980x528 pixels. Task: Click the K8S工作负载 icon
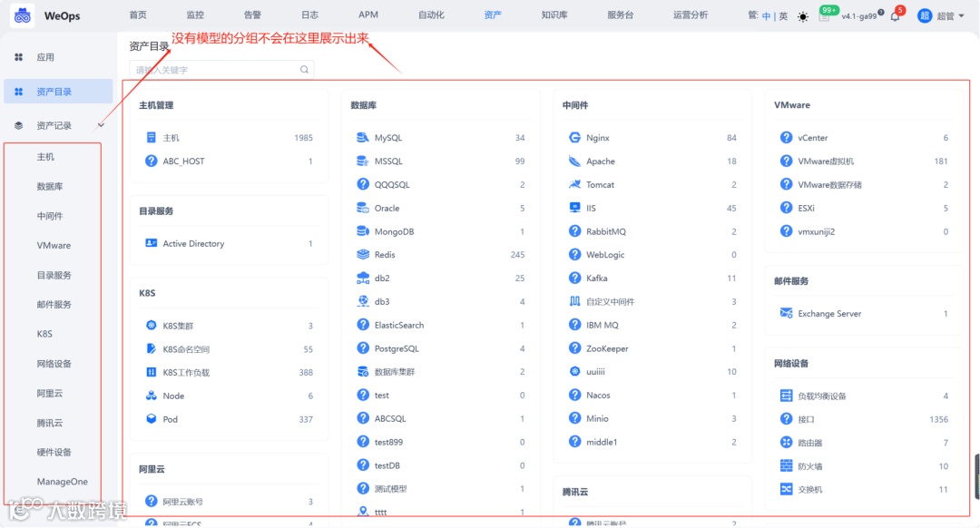coord(151,372)
